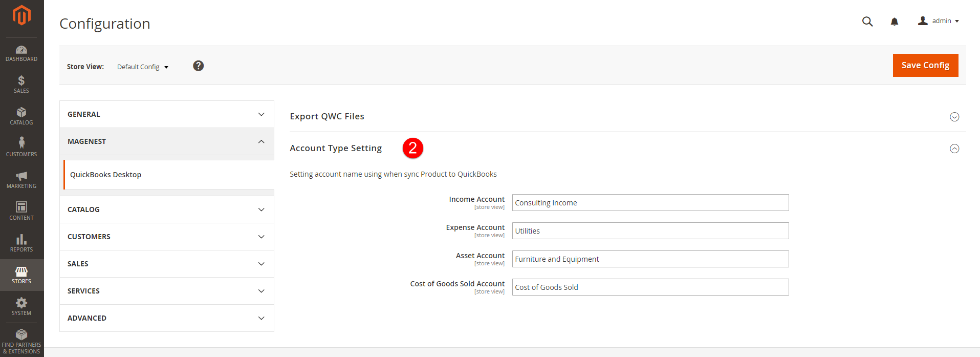Collapse the Account Type Setting section

pos(954,149)
